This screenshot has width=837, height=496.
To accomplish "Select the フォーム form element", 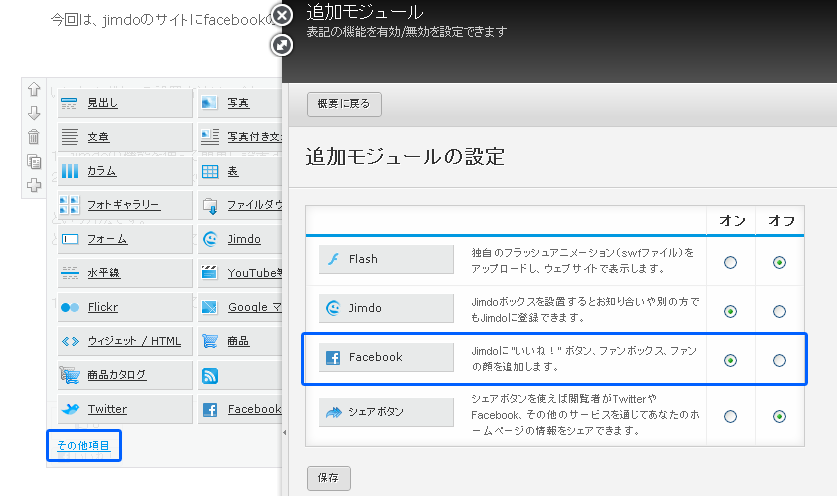I will pos(125,239).
